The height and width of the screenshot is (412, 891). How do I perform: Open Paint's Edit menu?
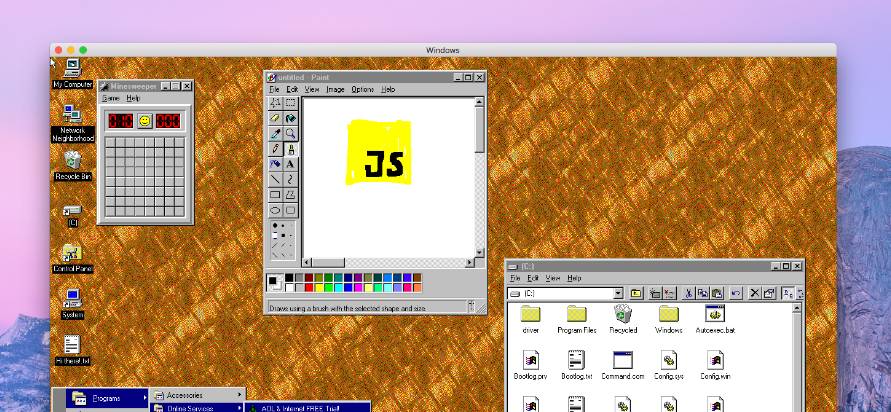point(292,90)
